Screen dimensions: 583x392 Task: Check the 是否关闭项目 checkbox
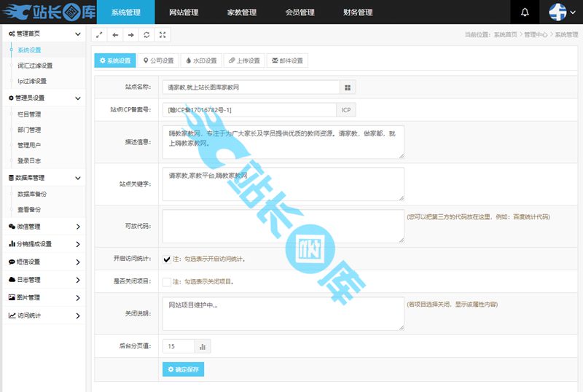coord(167,281)
